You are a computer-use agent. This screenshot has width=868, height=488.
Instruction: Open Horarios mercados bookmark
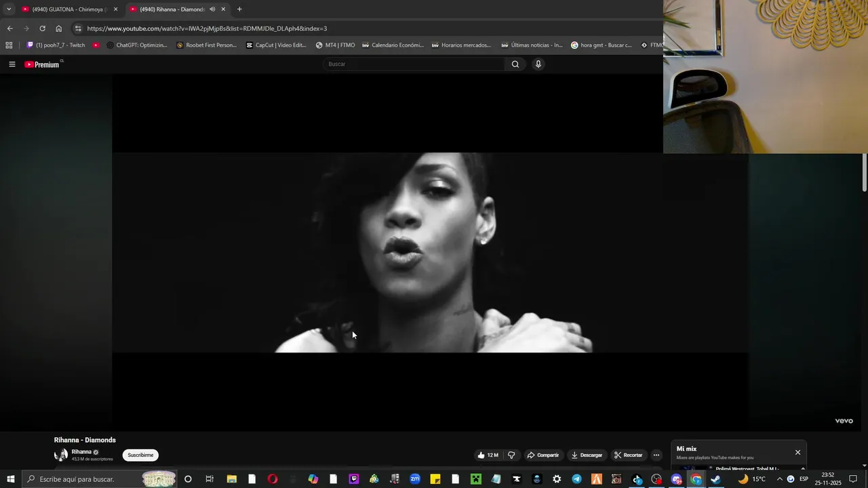click(x=462, y=45)
